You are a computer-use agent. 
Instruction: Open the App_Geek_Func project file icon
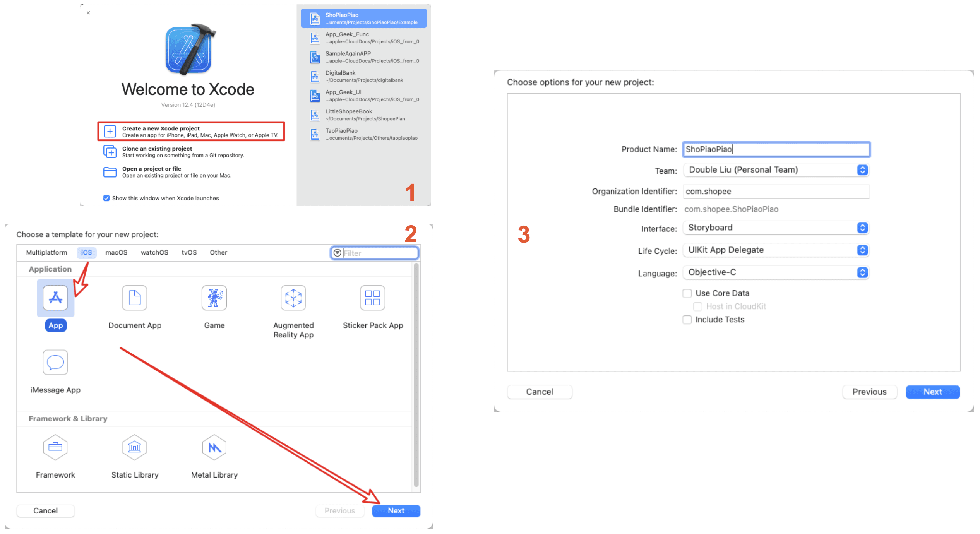[315, 38]
